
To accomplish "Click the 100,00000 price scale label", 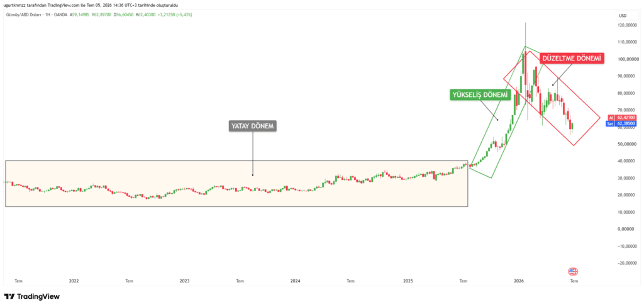I will [627, 59].
